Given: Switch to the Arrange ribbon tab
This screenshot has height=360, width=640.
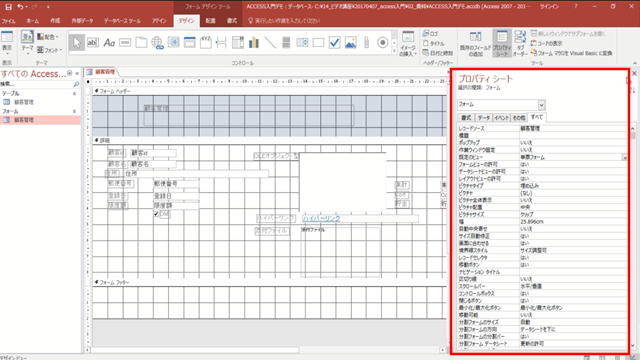Looking at the screenshot, I should coord(210,21).
